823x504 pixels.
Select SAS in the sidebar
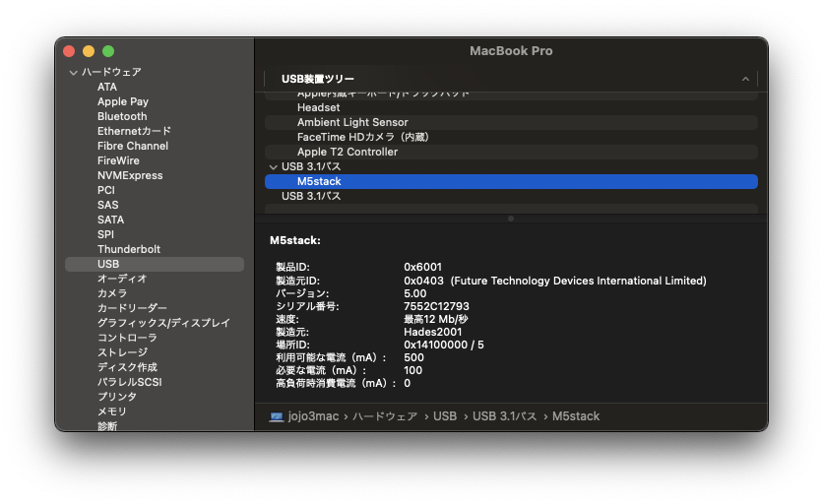point(107,205)
